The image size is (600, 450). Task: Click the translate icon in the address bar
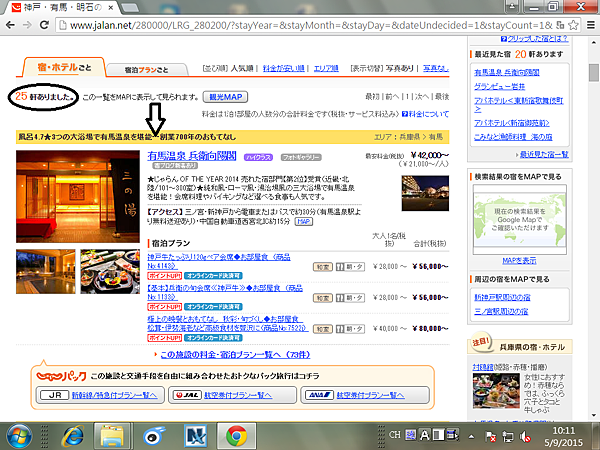(x=560, y=25)
